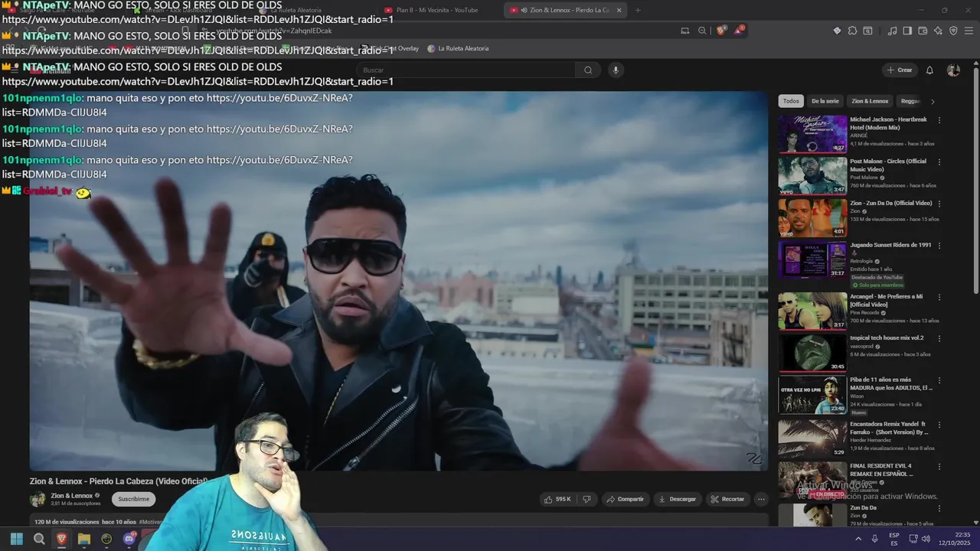Viewport: 980px width, 551px height.
Task: Open Brave Rewards triangle icon
Action: pos(739,31)
